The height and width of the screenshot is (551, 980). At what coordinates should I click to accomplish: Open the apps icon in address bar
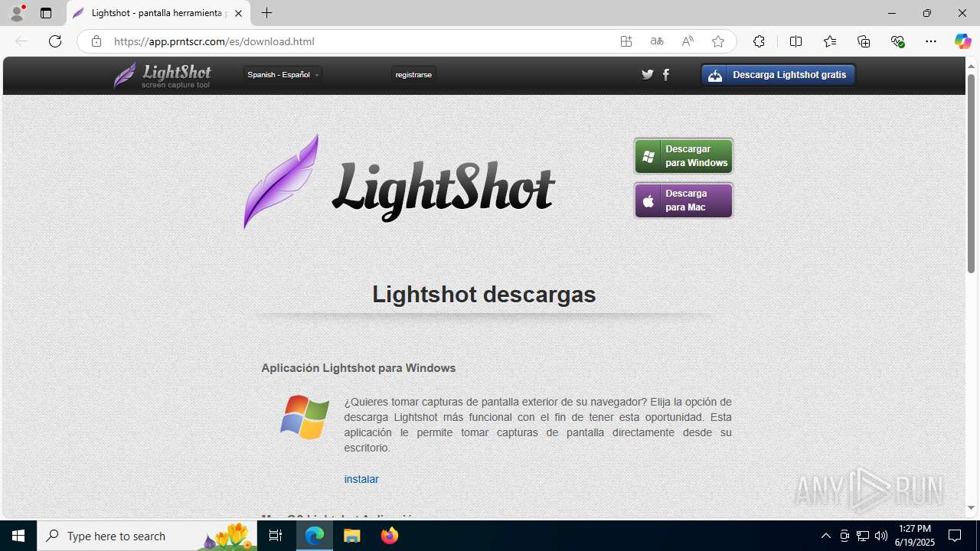[x=626, y=41]
